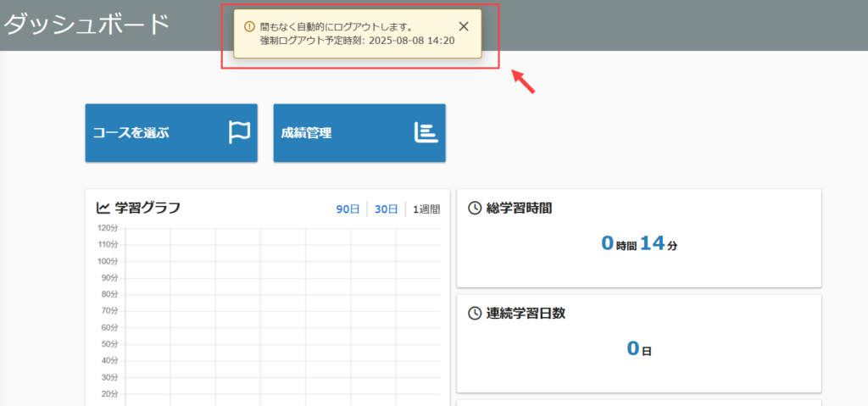Click the 20分 axis label
Screen dimensions: 868x406
(x=109, y=394)
